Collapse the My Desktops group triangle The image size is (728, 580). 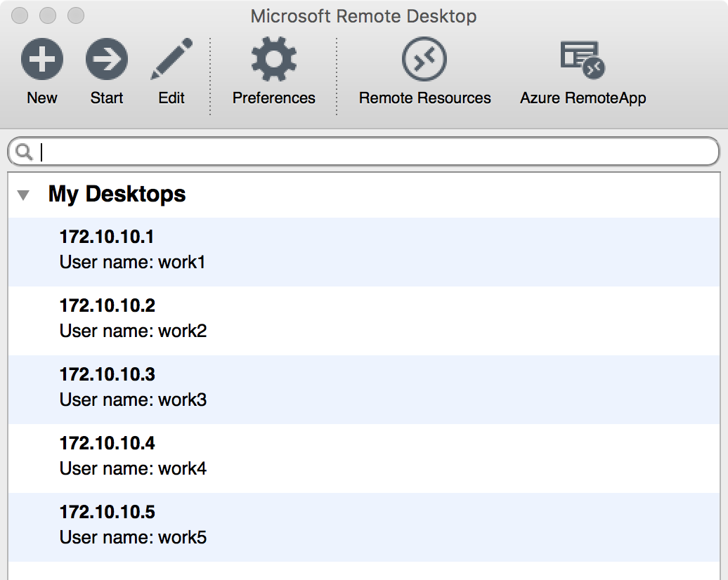click(x=23, y=195)
